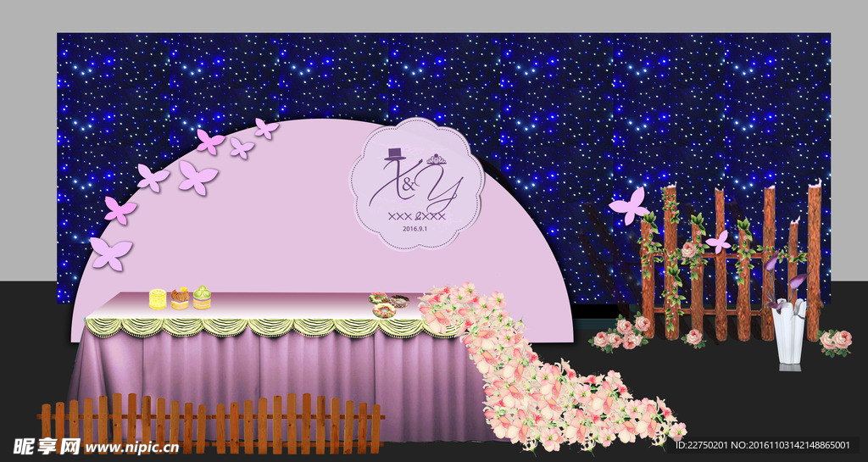Select the plate of donuts on the table

388,305
